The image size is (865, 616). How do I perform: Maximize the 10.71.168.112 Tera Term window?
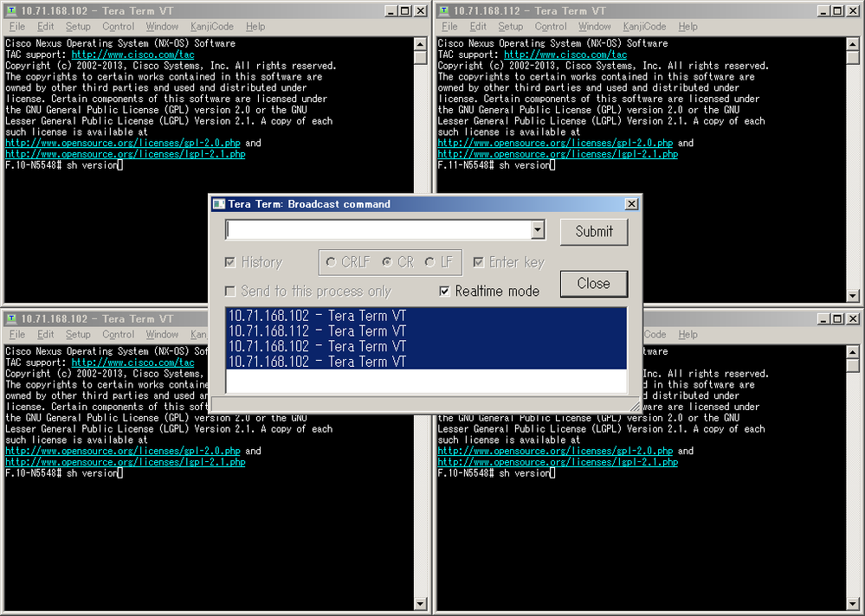[x=837, y=11]
